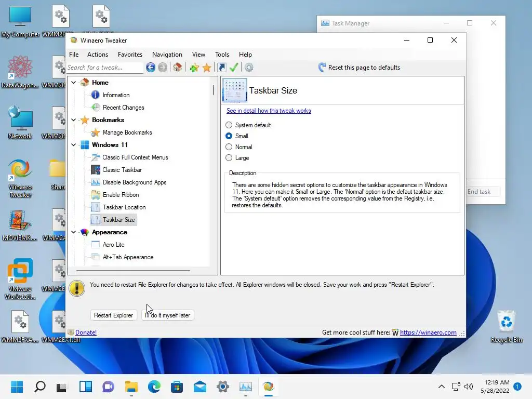Select Manage Bookmarks tree item
532x399 pixels.
click(127, 132)
